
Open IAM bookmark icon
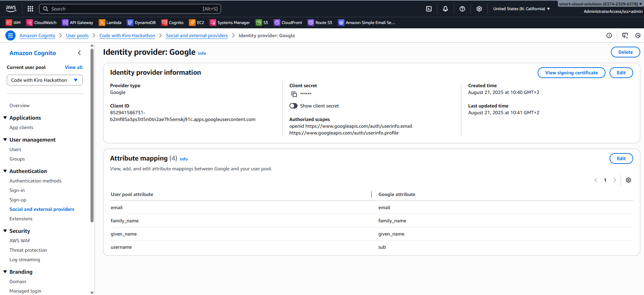point(9,23)
